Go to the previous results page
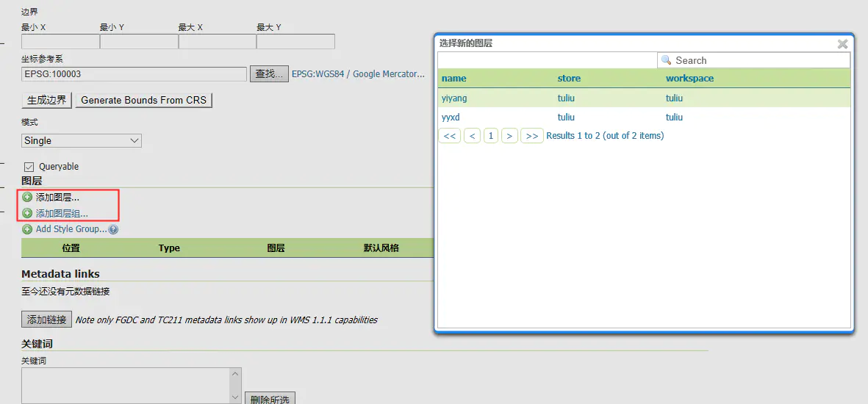868x404 pixels. 472,136
